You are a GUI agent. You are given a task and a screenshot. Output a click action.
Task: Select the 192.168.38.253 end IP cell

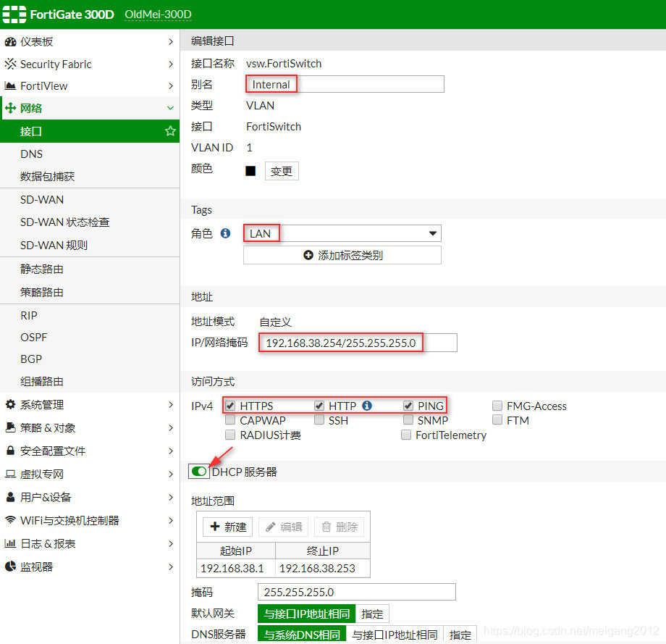click(x=323, y=568)
